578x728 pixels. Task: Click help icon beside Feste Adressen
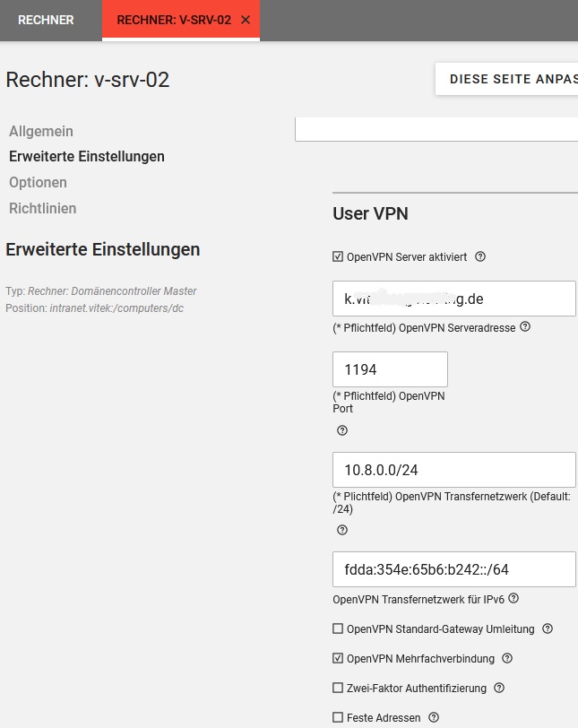pos(434,717)
